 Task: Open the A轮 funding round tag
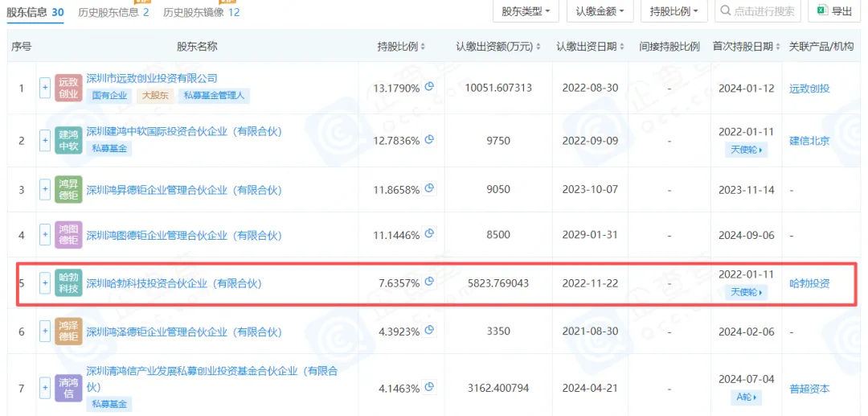click(746, 397)
